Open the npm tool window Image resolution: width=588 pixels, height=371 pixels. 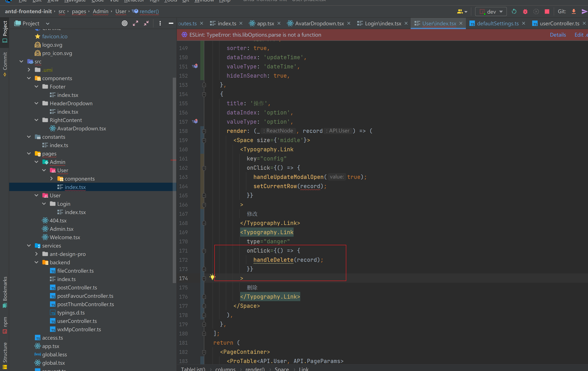5,325
